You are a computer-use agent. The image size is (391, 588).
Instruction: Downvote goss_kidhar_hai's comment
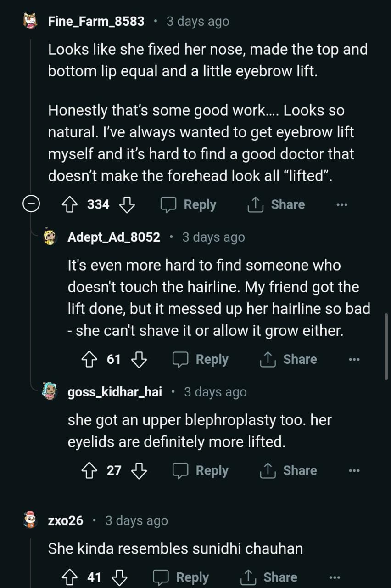tap(139, 471)
